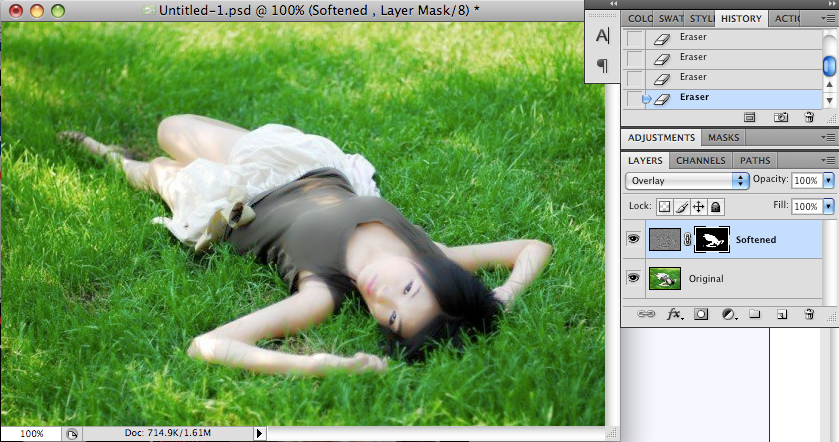The image size is (839, 442).
Task: Create a new layer icon
Action: tap(782, 314)
